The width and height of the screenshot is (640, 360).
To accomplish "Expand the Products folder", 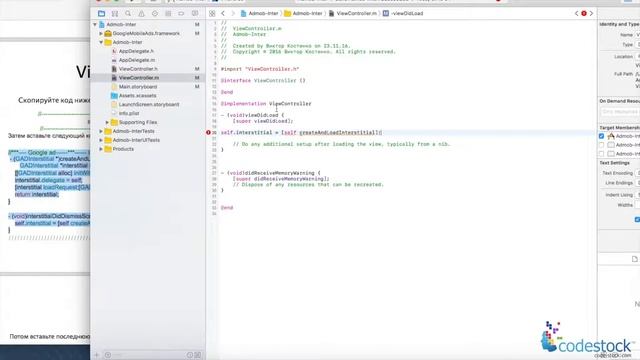I will 101,149.
